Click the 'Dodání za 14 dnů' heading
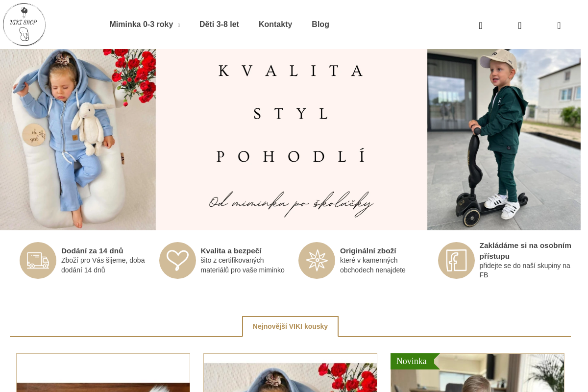This screenshot has height=392, width=588. (x=92, y=251)
